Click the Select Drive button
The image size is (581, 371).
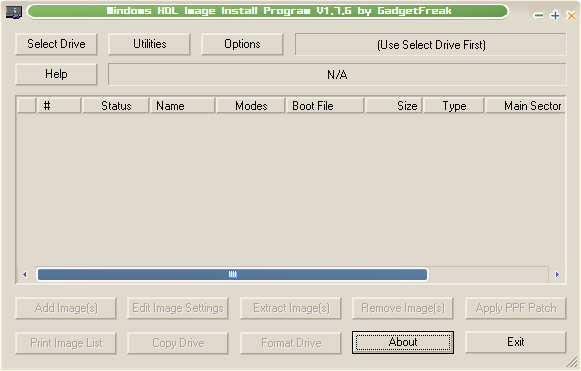[56, 44]
